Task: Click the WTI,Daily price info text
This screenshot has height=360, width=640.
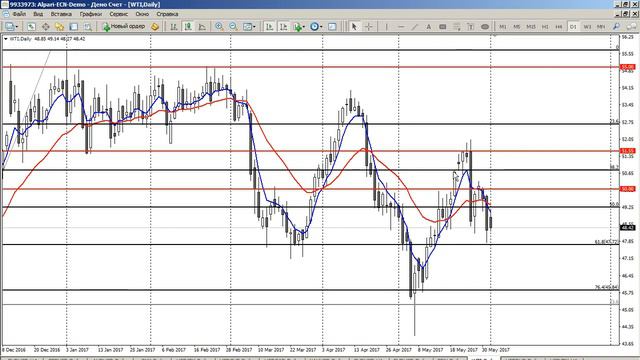Action: [x=47, y=39]
